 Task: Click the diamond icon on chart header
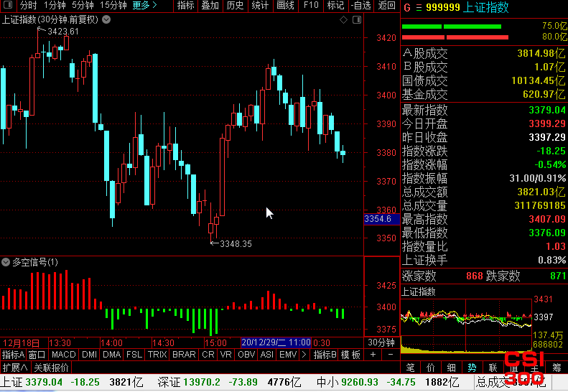(343, 20)
